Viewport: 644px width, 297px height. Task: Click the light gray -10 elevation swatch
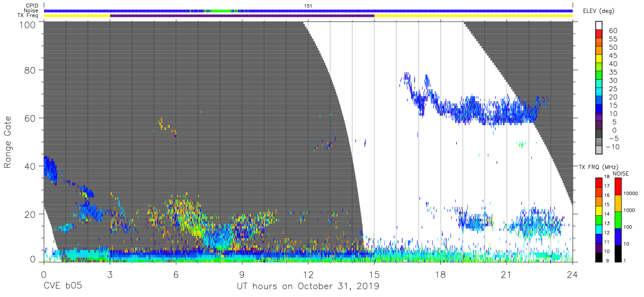(x=600, y=149)
